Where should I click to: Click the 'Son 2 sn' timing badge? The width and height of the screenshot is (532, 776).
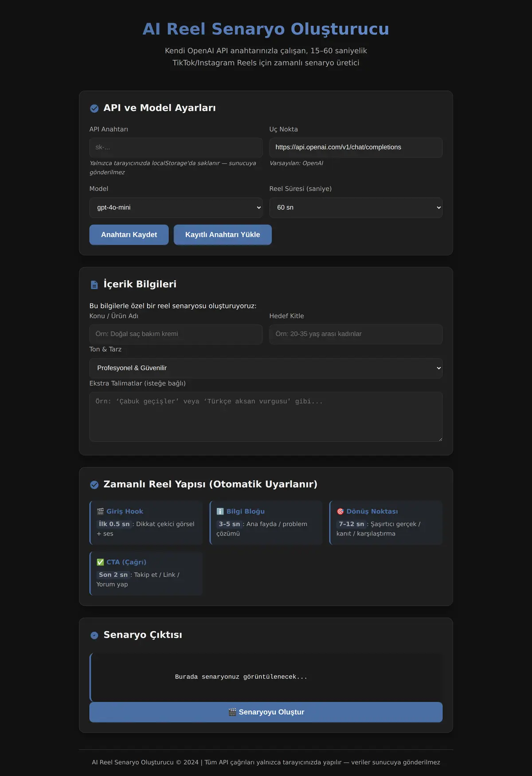tap(113, 575)
